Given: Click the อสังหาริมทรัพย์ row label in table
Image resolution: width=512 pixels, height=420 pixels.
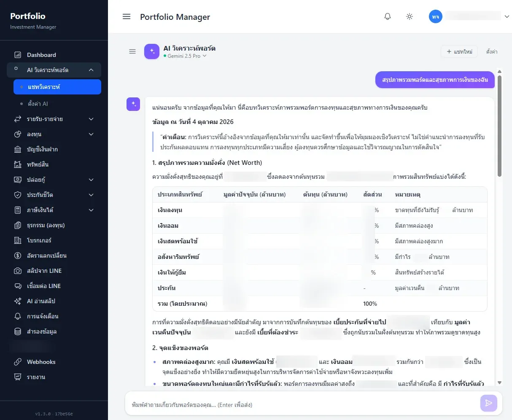Looking at the screenshot, I should pyautogui.click(x=178, y=257).
